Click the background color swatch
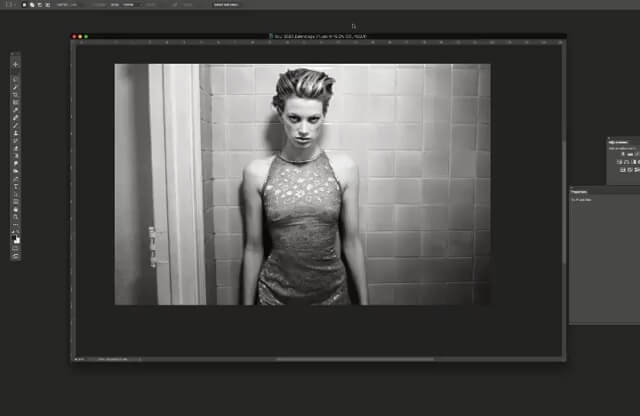 tap(17, 241)
